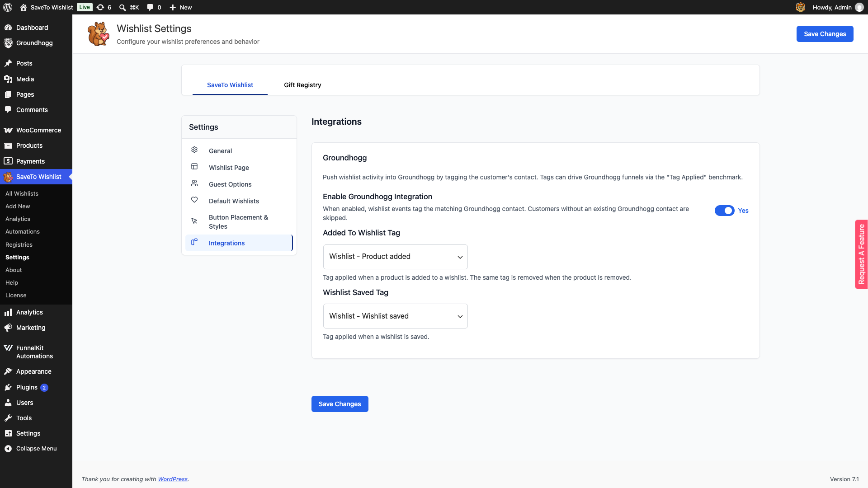Click the updates refresh icon

coord(100,7)
